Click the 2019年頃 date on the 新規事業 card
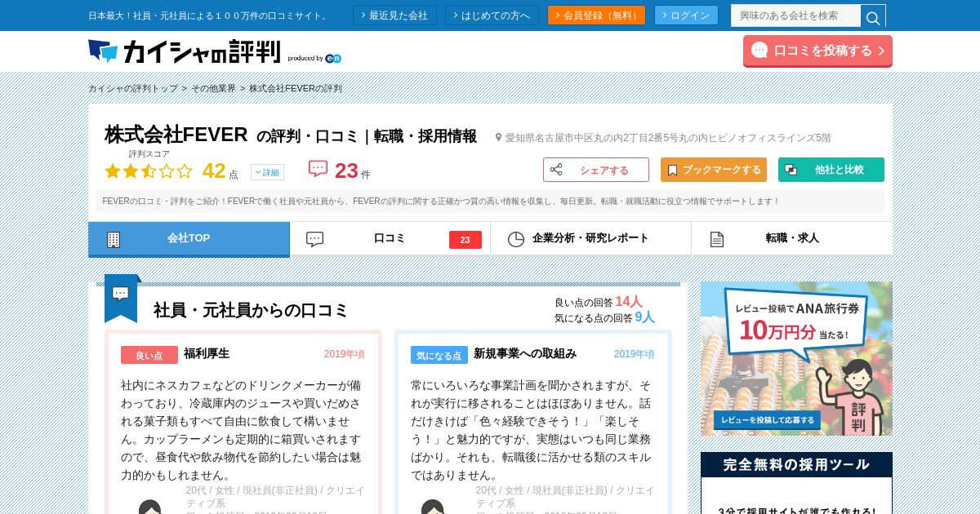 [635, 354]
